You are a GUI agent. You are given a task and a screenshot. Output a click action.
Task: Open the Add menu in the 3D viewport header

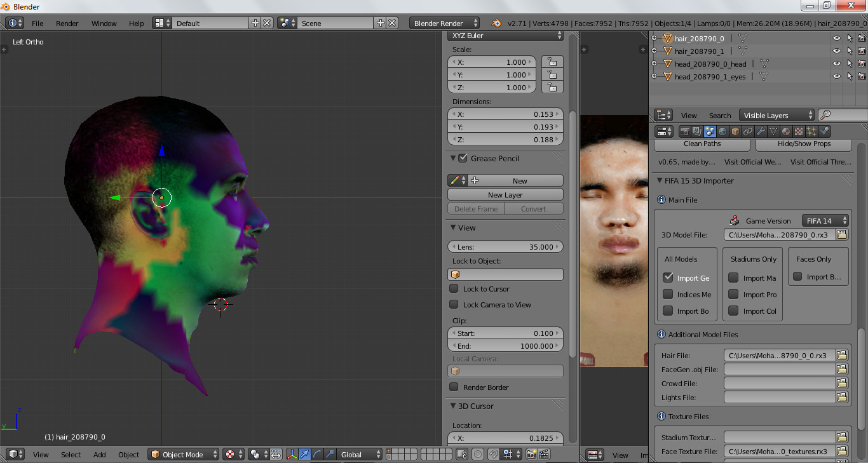coord(100,455)
